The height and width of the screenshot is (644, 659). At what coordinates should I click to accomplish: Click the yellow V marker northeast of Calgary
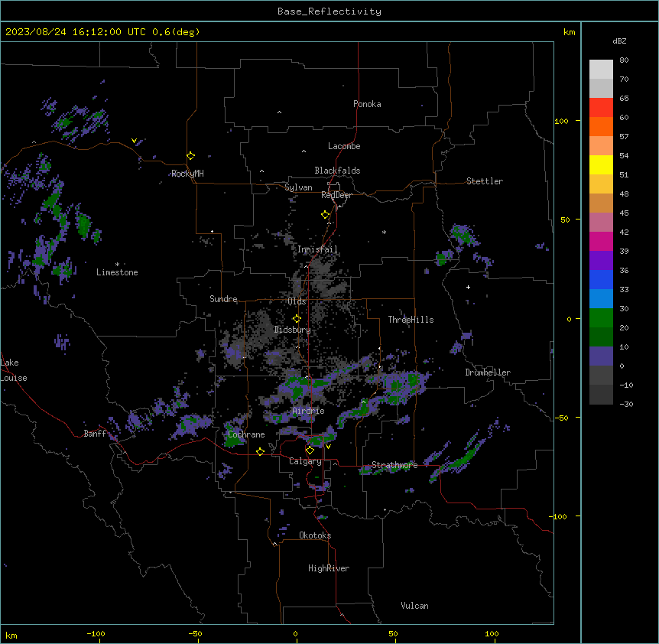coord(328,447)
